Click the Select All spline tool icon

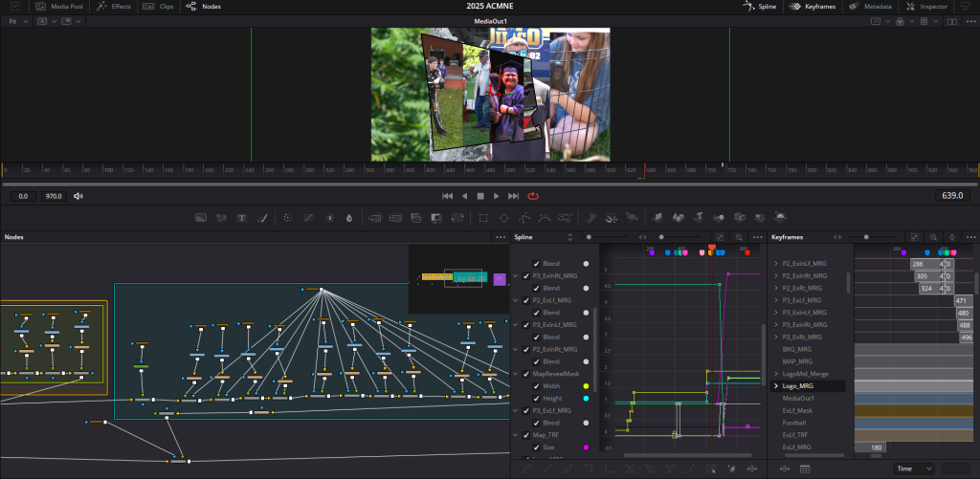pos(711,468)
